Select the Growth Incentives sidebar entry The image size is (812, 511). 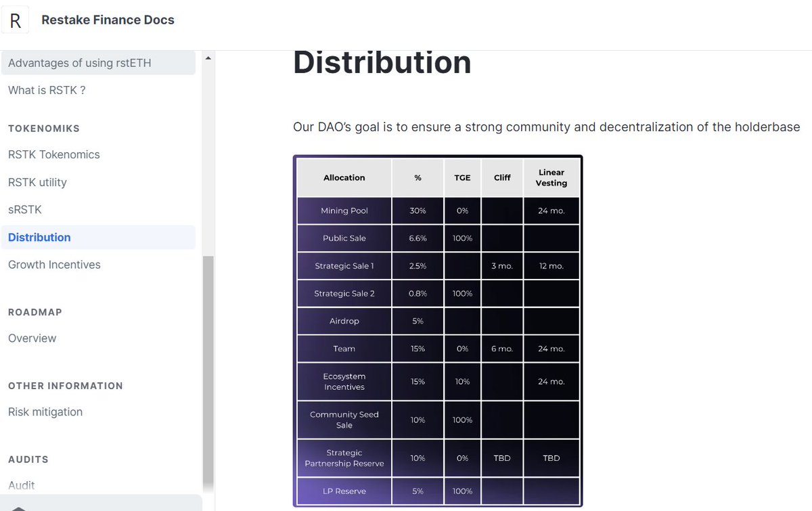pyautogui.click(x=54, y=264)
